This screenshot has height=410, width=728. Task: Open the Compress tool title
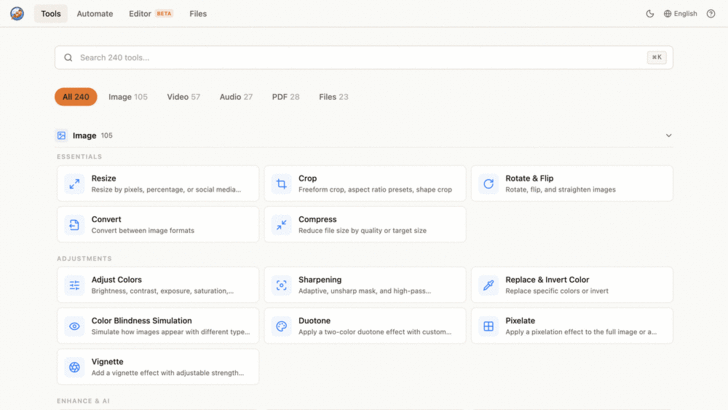318,219
